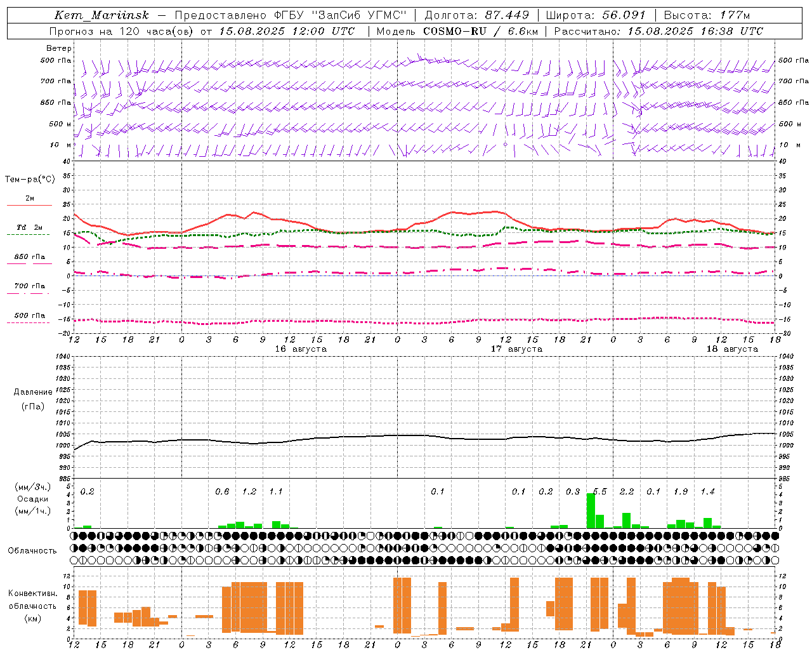This screenshot has width=812, height=650.
Task: Click the (мм/3ч.) unit label
Action: pyautogui.click(x=32, y=487)
